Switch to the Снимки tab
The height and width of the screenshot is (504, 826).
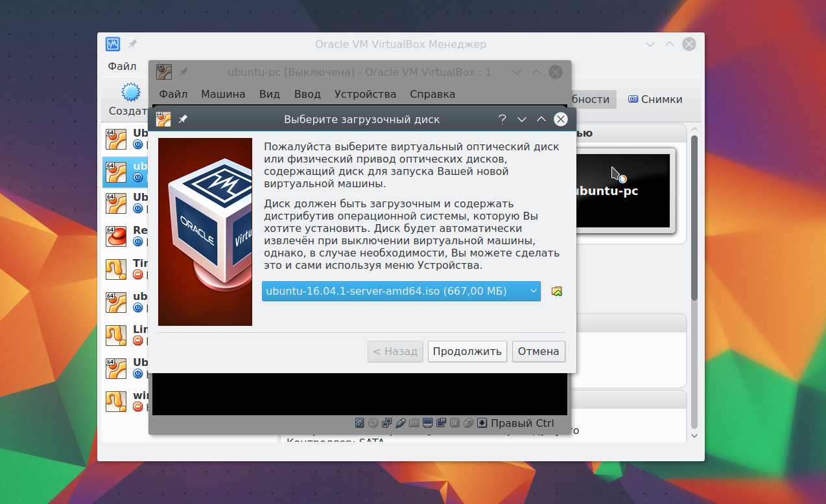656,99
